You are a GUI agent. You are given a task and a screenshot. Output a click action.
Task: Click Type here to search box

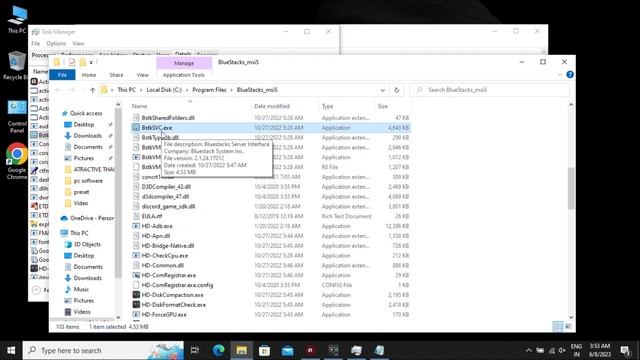click(x=103, y=350)
